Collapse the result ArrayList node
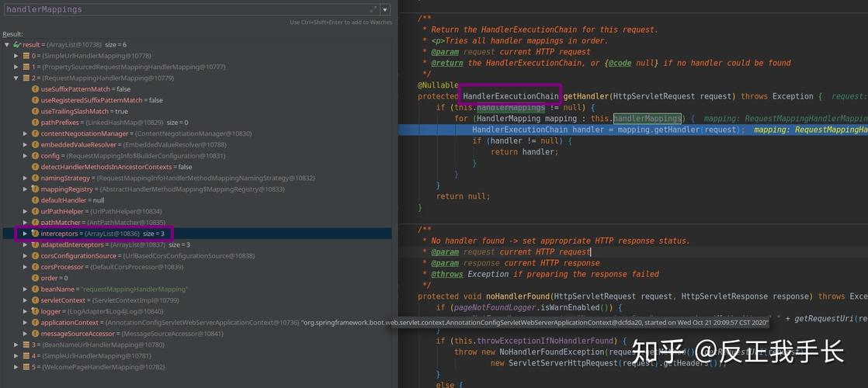The image size is (868, 388). 7,44
